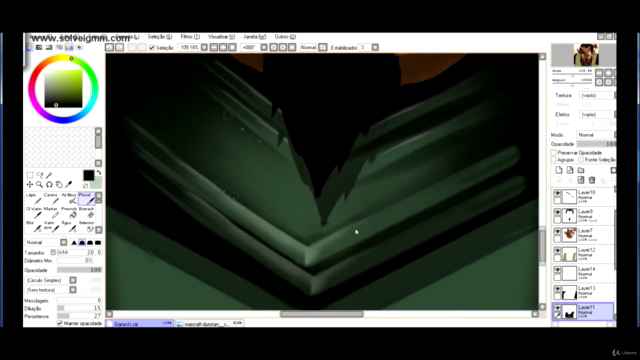Open the Círculo Simples brush shape dropdown

51,280
